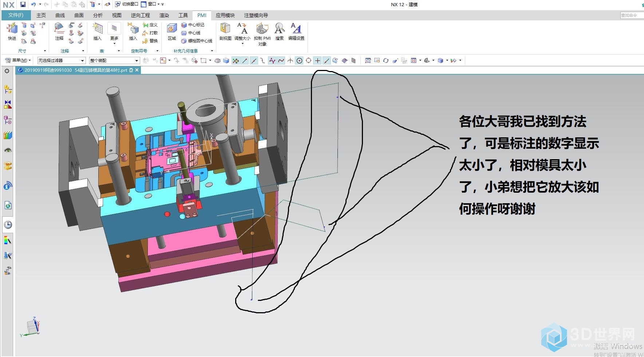This screenshot has width=644, height=357.
Task: Switch to the Reverse Engineering (逆向工程) tab
Action: tap(141, 15)
